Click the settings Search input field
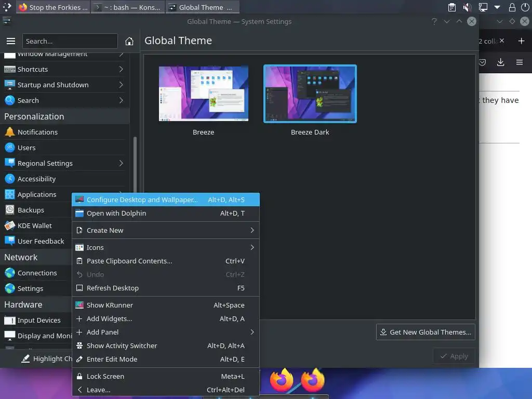The width and height of the screenshot is (532, 399). [x=70, y=41]
